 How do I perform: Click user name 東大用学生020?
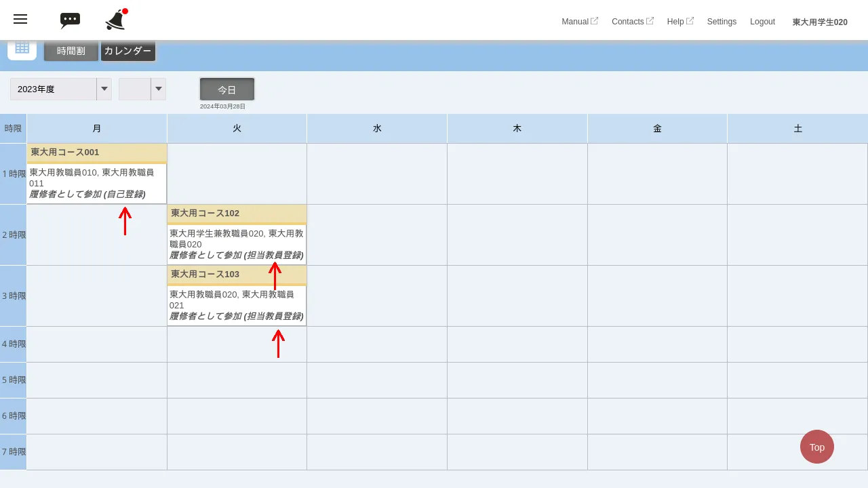820,22
